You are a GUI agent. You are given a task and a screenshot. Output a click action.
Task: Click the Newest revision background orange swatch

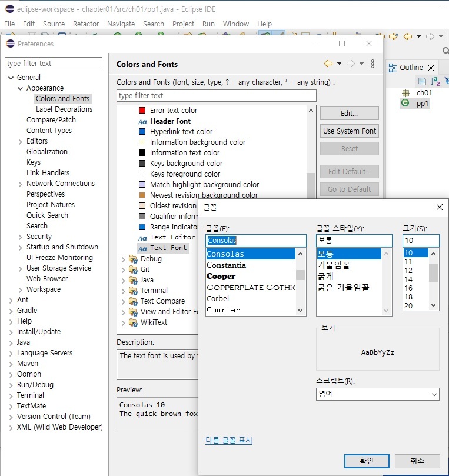[142, 195]
